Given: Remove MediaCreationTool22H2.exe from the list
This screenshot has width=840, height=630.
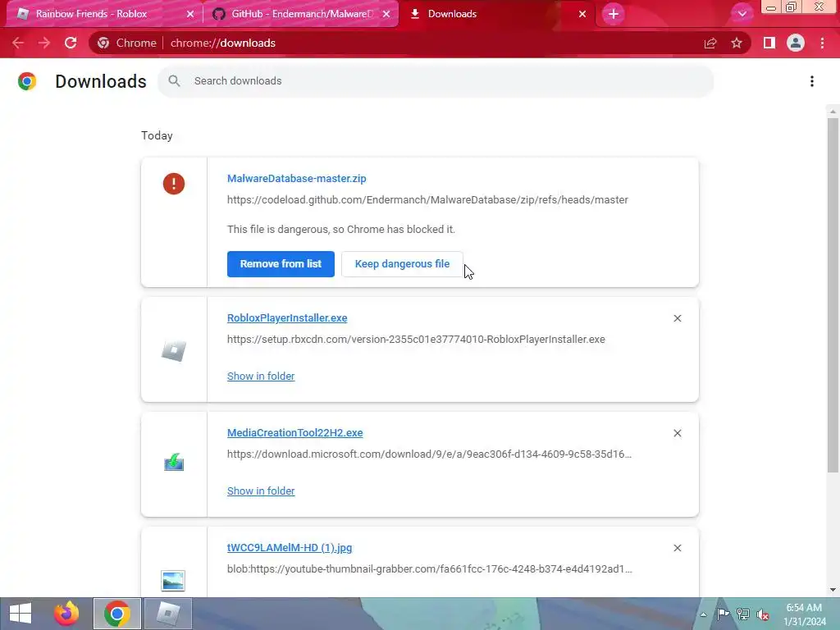Looking at the screenshot, I should point(677,433).
